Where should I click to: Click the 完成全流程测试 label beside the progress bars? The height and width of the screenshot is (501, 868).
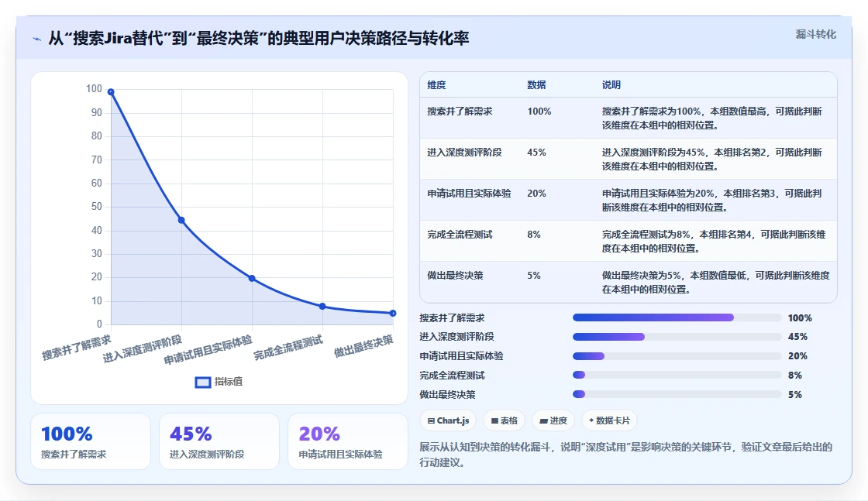pyautogui.click(x=453, y=376)
